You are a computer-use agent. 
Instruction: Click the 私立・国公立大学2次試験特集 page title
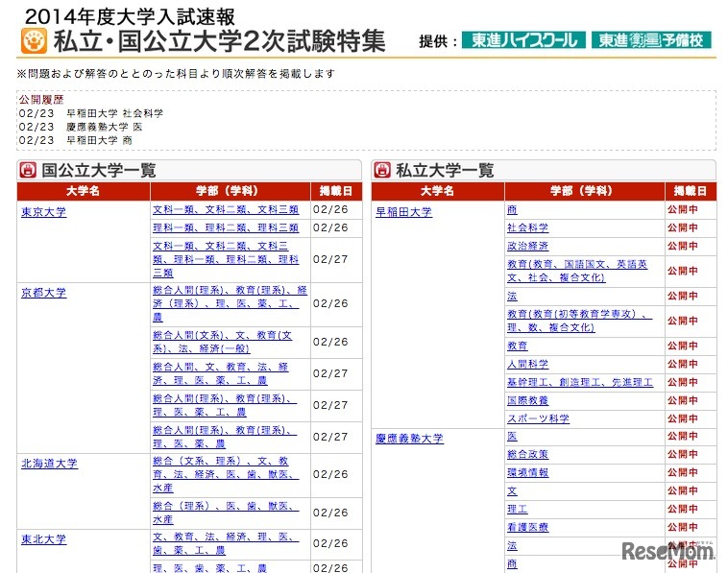219,41
